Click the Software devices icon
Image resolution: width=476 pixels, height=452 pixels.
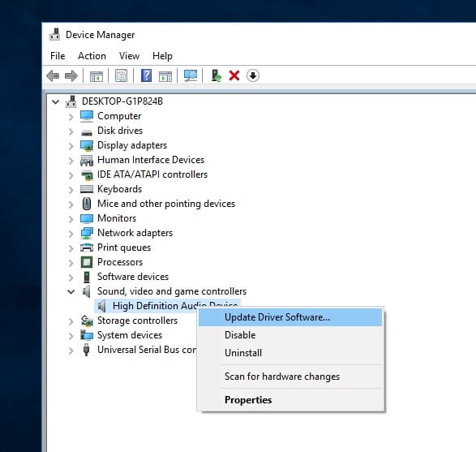pos(87,277)
